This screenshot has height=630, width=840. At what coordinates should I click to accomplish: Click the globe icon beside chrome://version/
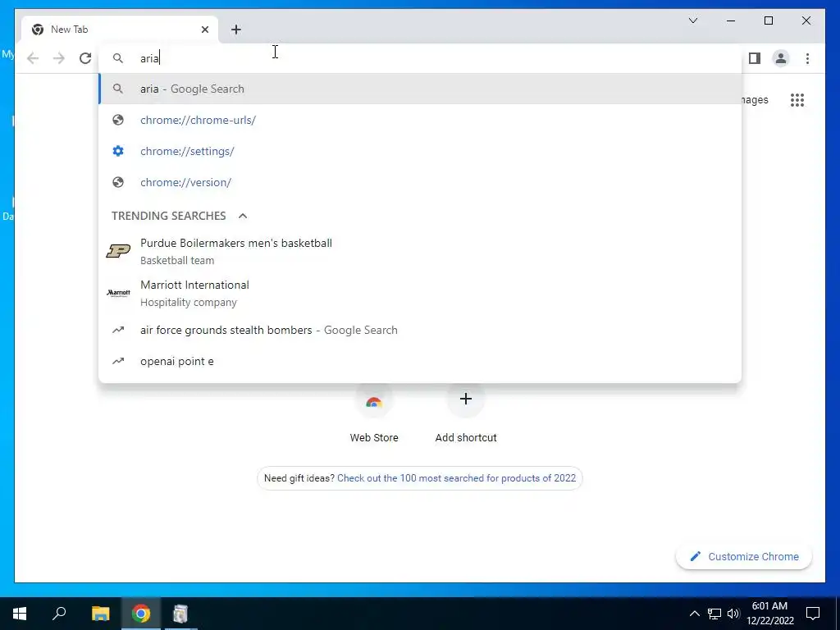[118, 182]
